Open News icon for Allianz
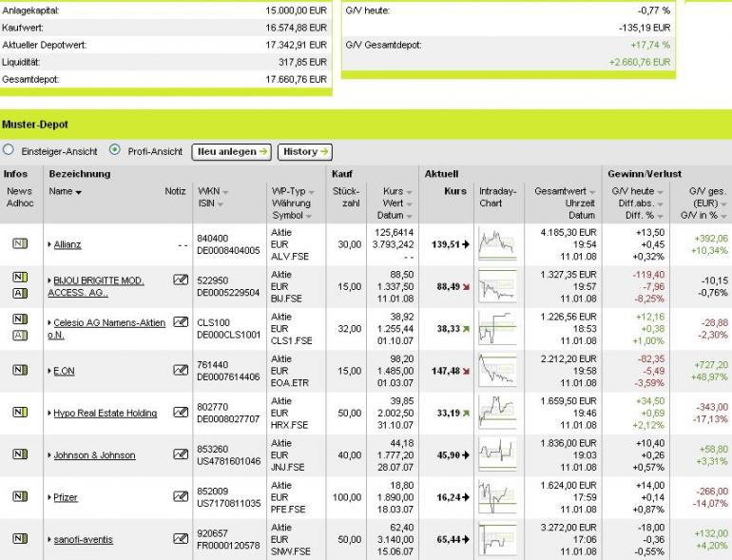The image size is (732, 560). point(20,243)
